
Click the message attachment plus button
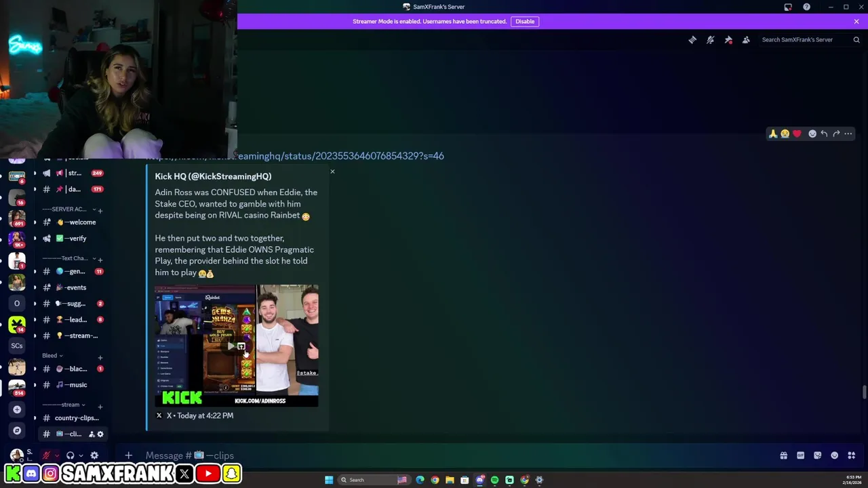coord(128,455)
